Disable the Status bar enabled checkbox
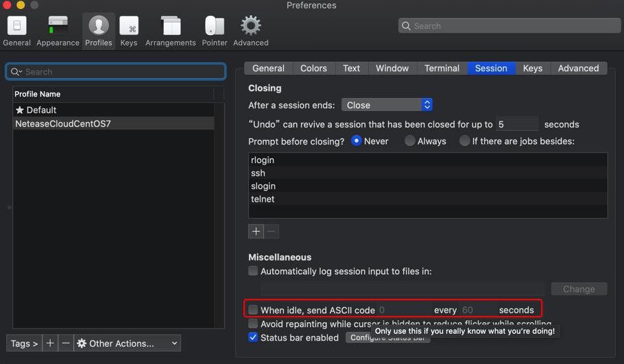Image resolution: width=624 pixels, height=364 pixels. click(253, 337)
